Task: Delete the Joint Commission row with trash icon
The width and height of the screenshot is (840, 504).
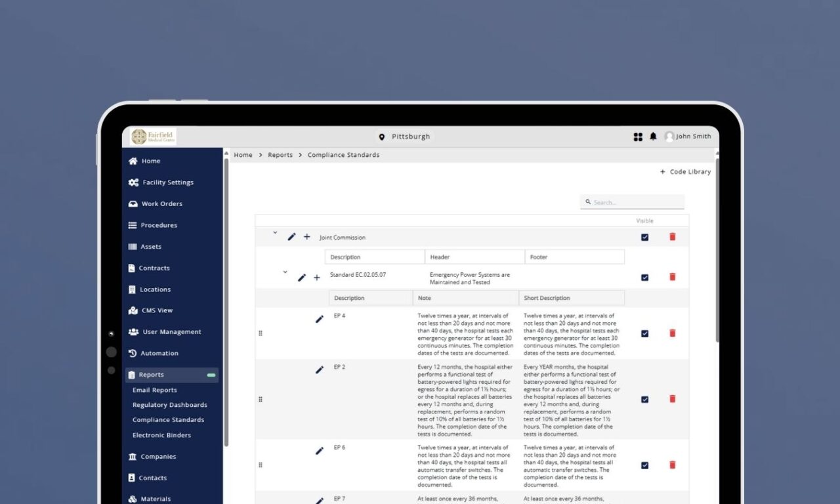Action: (672, 237)
